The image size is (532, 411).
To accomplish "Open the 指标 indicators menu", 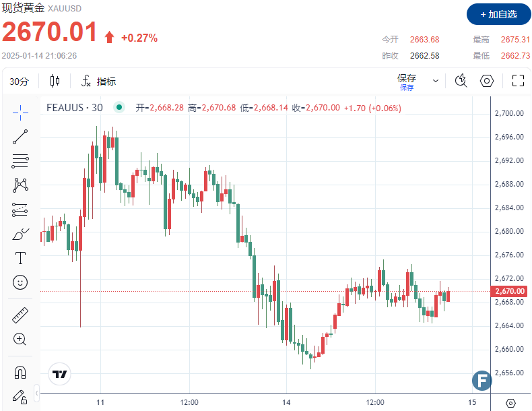I will (x=99, y=82).
